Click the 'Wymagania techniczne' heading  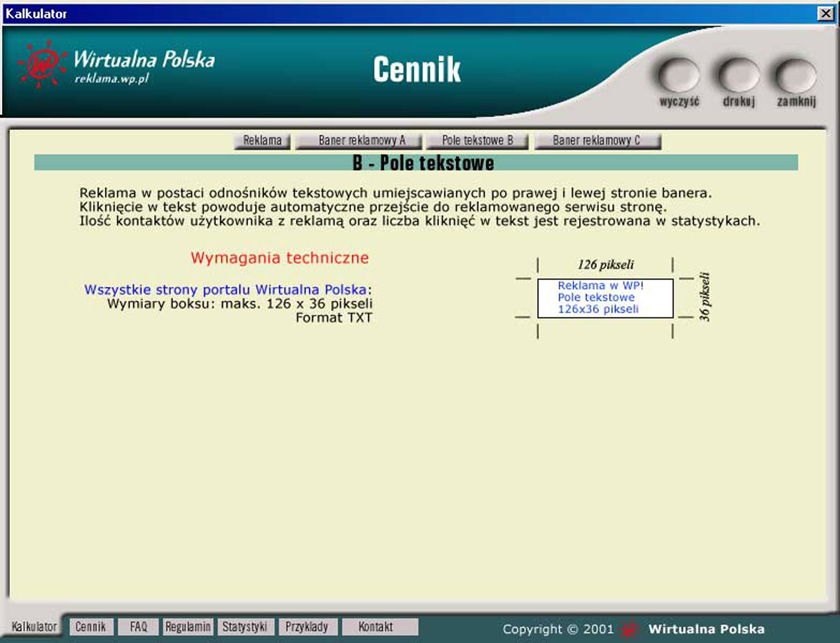coord(280,257)
